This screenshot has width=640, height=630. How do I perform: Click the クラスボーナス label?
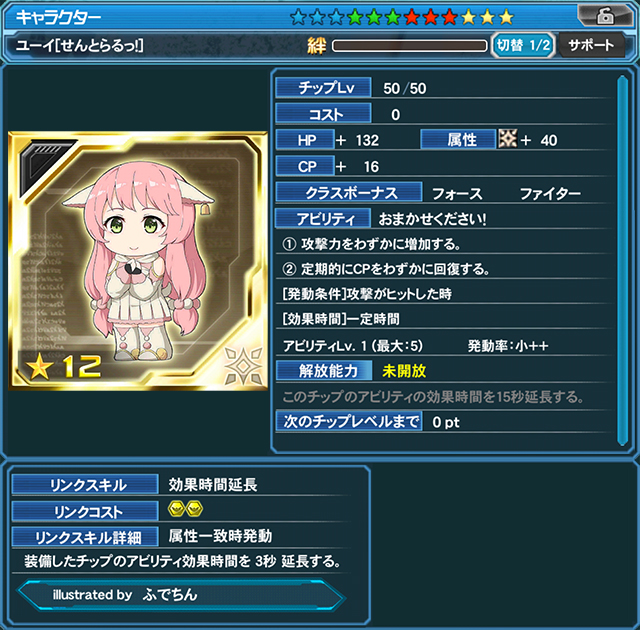[349, 193]
